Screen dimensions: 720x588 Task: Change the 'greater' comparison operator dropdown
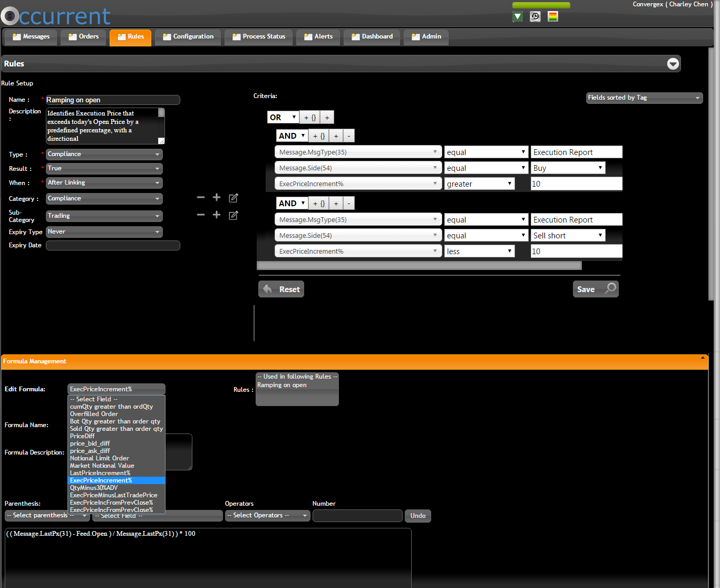(479, 184)
